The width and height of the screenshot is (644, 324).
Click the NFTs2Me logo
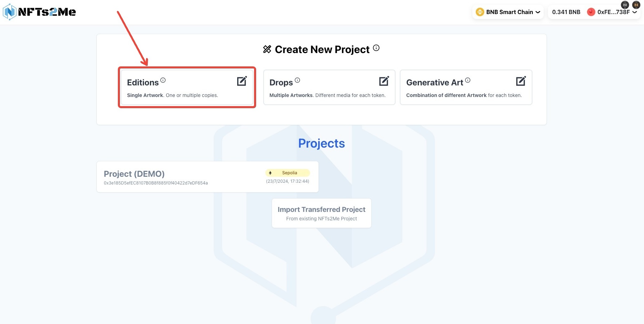click(39, 12)
